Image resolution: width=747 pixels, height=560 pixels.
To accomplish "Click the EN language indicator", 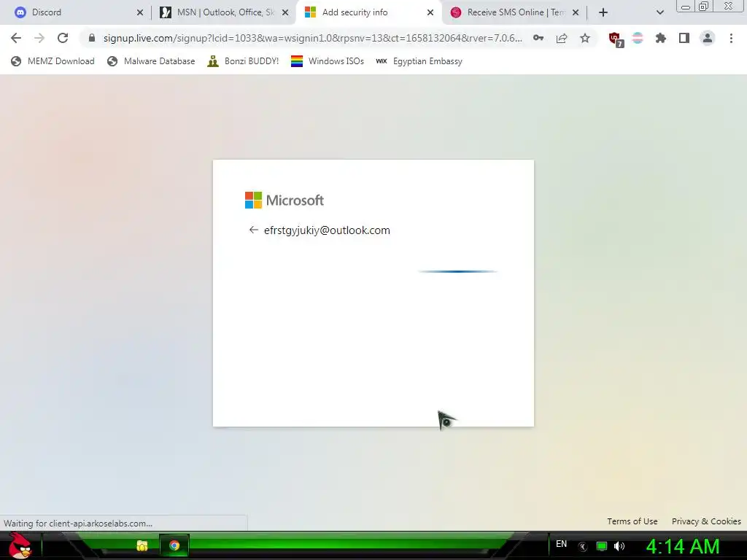I will point(562,544).
